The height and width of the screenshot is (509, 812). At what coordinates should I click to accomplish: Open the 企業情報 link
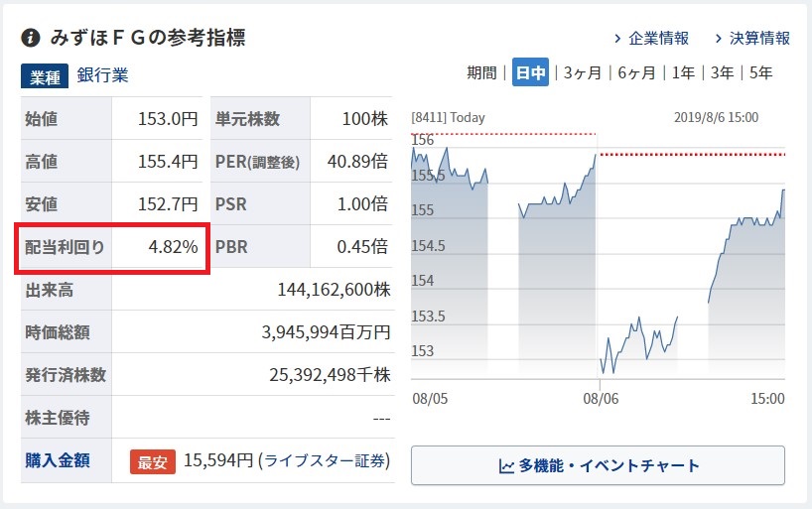[x=658, y=39]
